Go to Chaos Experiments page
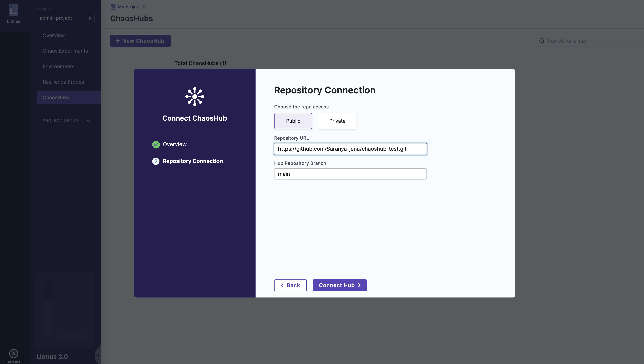This screenshot has height=364, width=644. point(65,51)
